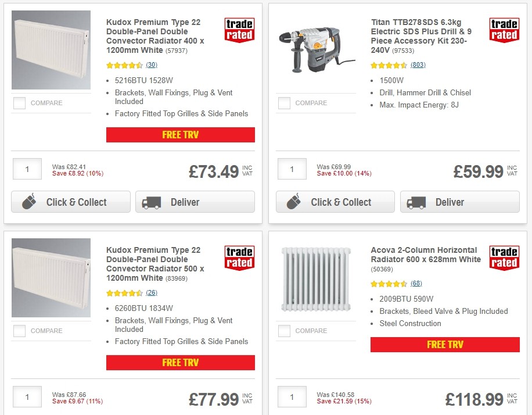Click the truck icon on Titan Deliver button
The image size is (532, 415).
(x=415, y=202)
